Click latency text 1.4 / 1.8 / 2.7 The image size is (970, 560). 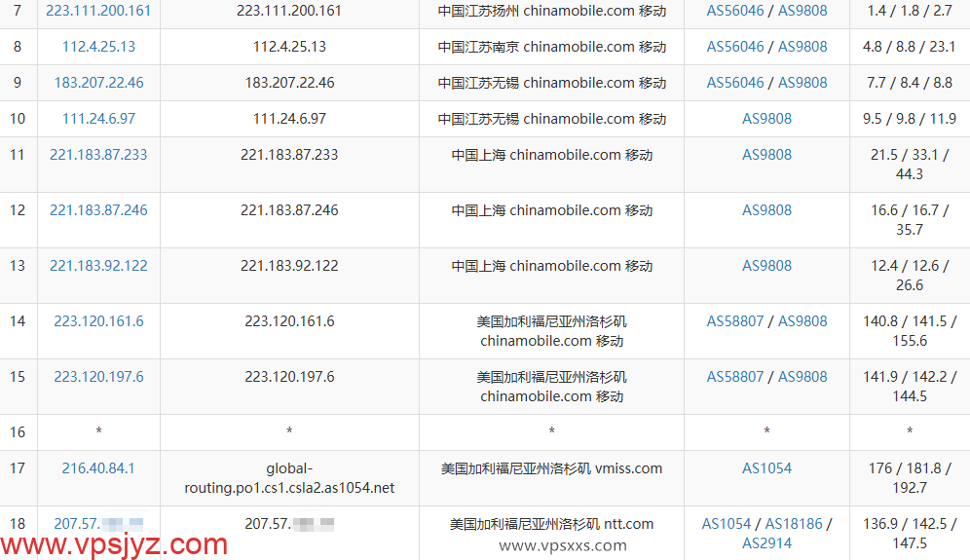tap(910, 11)
